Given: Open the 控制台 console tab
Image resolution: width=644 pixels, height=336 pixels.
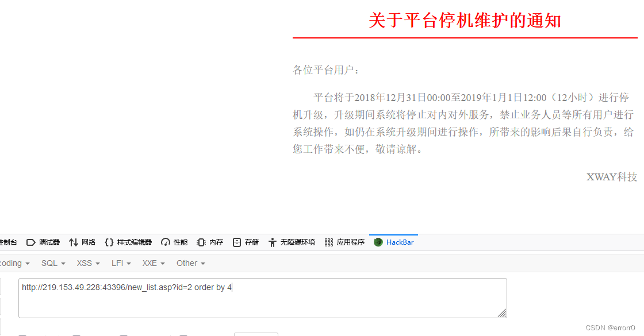Looking at the screenshot, I should coord(8,242).
